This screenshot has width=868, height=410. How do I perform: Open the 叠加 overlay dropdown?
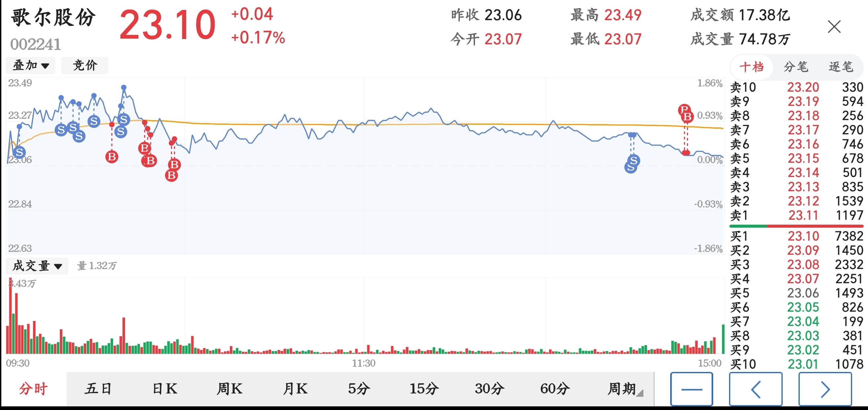click(31, 66)
